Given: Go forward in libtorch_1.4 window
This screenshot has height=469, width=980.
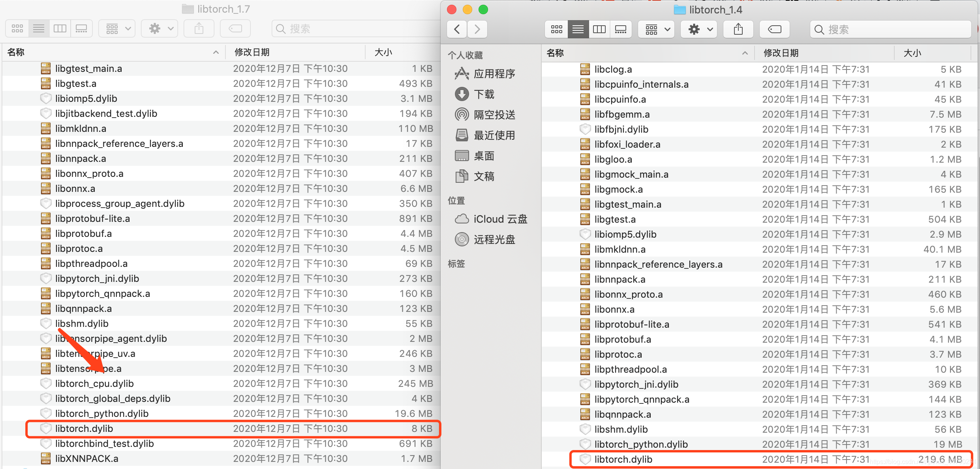Looking at the screenshot, I should click(x=477, y=29).
